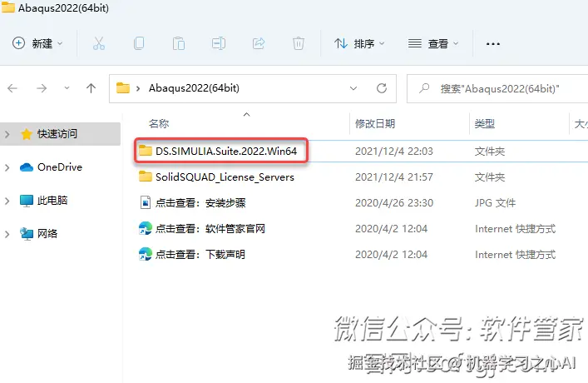Click the folder icon in address bar
This screenshot has height=383, width=588.
[x=122, y=88]
